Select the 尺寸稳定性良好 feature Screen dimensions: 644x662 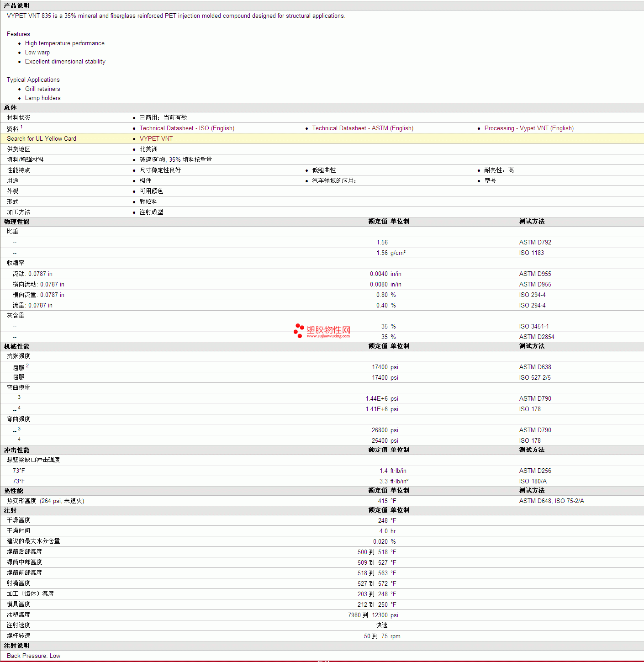coord(160,170)
